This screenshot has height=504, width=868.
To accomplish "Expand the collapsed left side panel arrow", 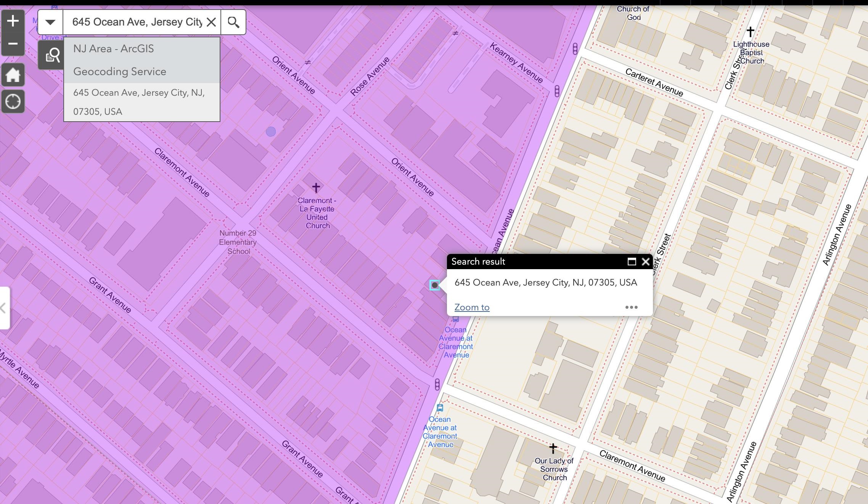I will click(4, 308).
